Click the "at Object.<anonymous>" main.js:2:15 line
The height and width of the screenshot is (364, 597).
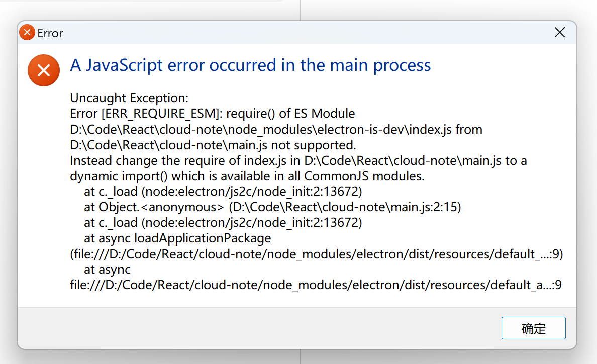272,207
